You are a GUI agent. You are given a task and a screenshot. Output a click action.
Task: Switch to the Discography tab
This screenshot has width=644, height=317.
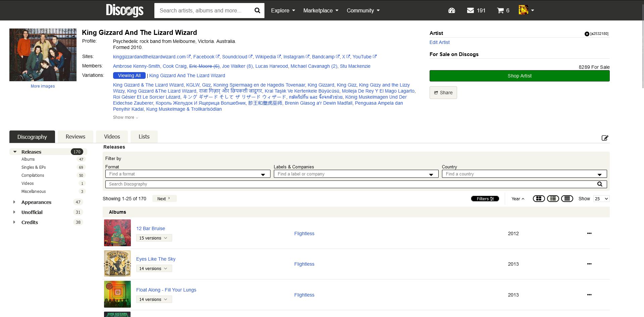point(32,137)
